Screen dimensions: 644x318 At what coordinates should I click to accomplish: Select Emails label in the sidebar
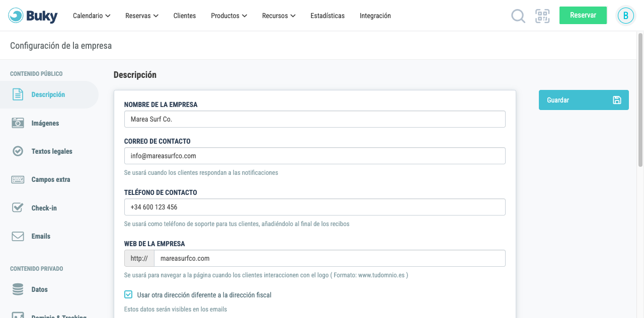click(x=41, y=236)
